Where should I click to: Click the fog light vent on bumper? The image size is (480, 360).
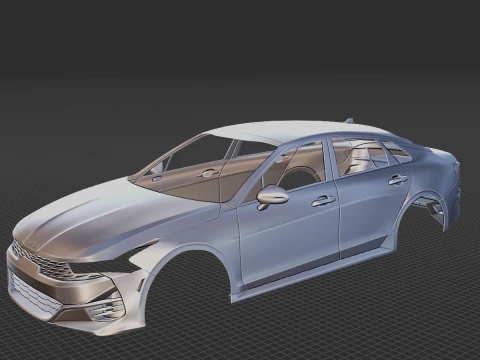[106, 310]
